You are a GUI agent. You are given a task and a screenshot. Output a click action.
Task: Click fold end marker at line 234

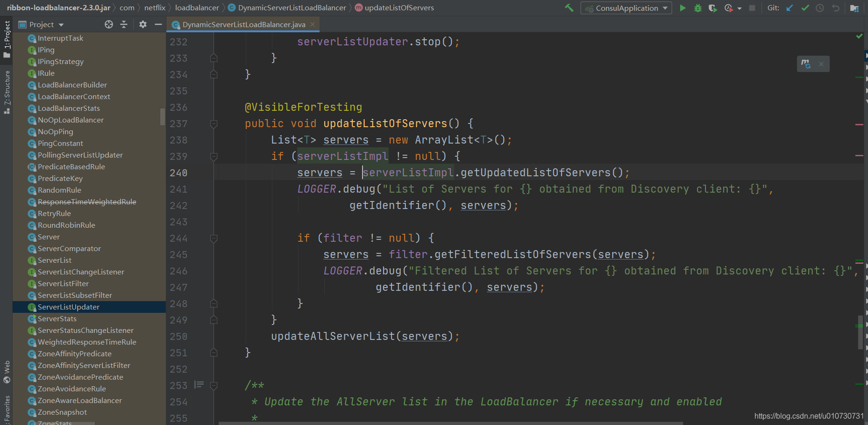(213, 74)
